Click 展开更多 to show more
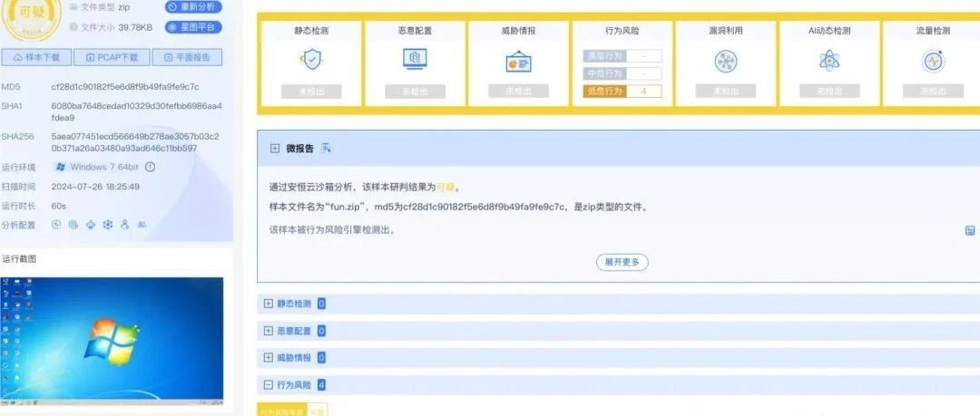Screen dimensions: 980x416 pos(622,262)
